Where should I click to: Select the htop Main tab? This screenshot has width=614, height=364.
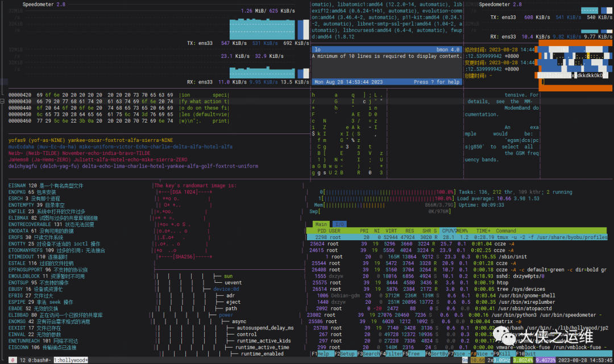tap(321, 224)
